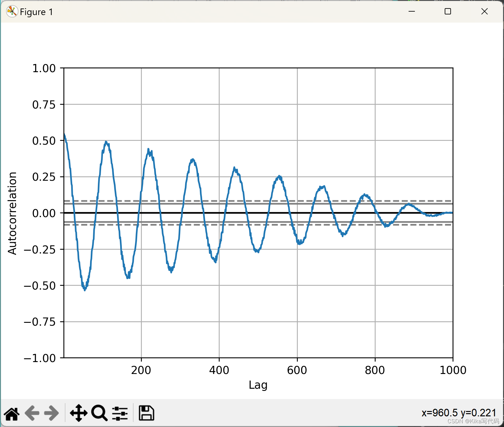Go forward to the next view
This screenshot has width=504, height=427.
(51, 413)
